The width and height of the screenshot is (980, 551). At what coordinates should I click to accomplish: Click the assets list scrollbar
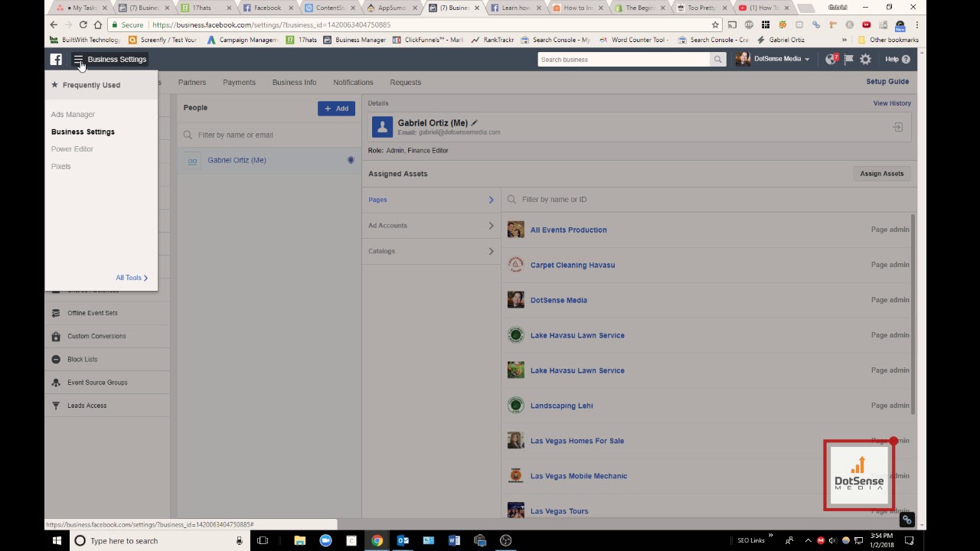pos(913,315)
